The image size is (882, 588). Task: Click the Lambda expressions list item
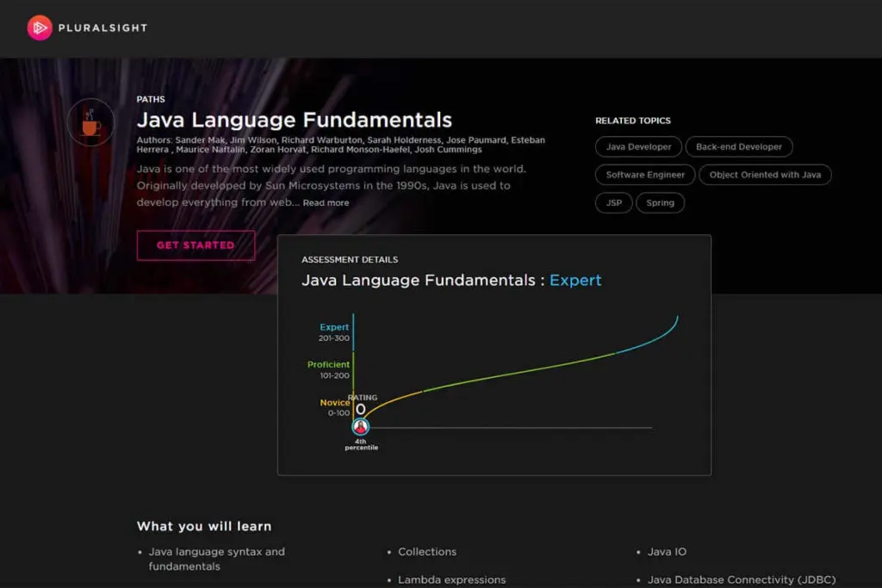(451, 580)
